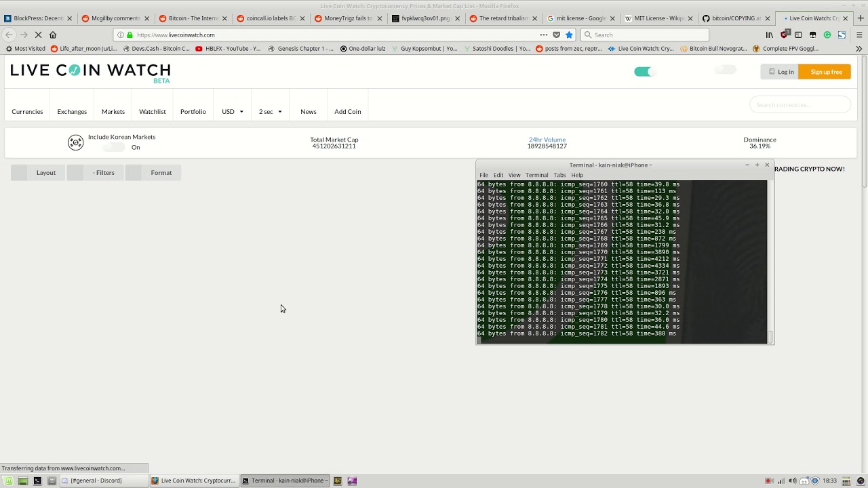Open the Format options
Viewport: 868px width, 488px height.
153,173
